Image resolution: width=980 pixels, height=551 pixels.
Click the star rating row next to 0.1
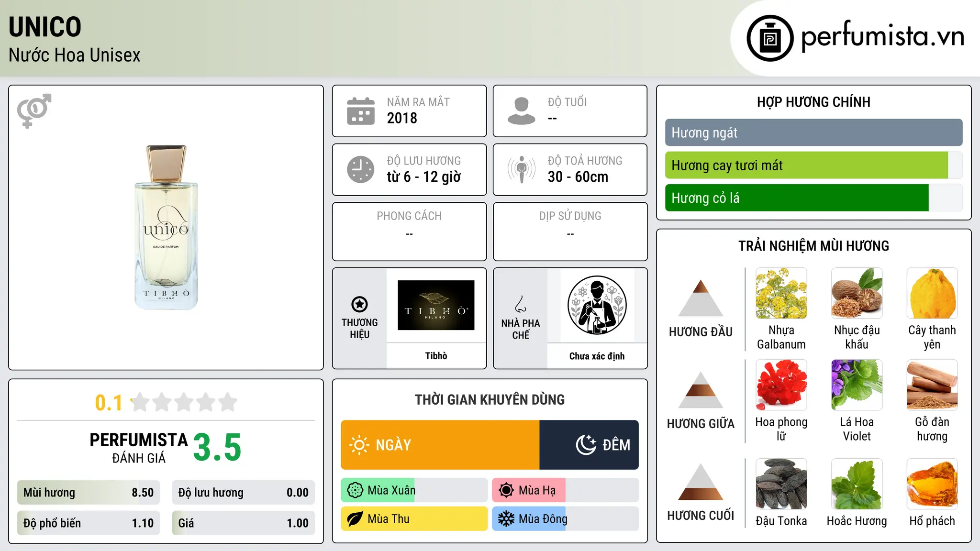click(x=184, y=402)
